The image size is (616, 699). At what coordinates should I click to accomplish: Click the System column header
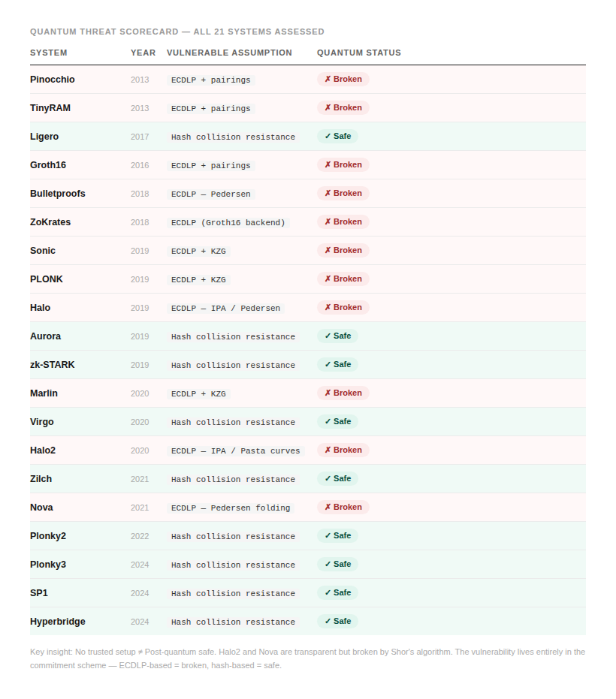point(49,53)
